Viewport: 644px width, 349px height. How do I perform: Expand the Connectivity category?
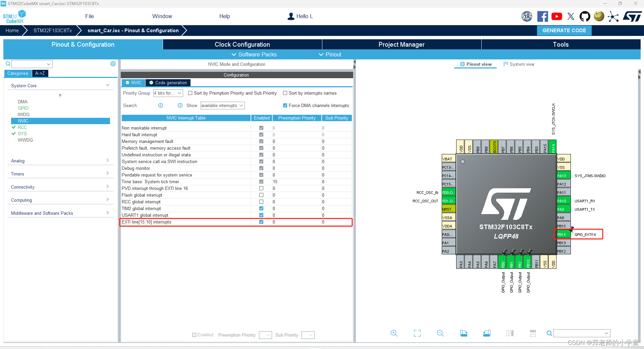click(x=108, y=187)
